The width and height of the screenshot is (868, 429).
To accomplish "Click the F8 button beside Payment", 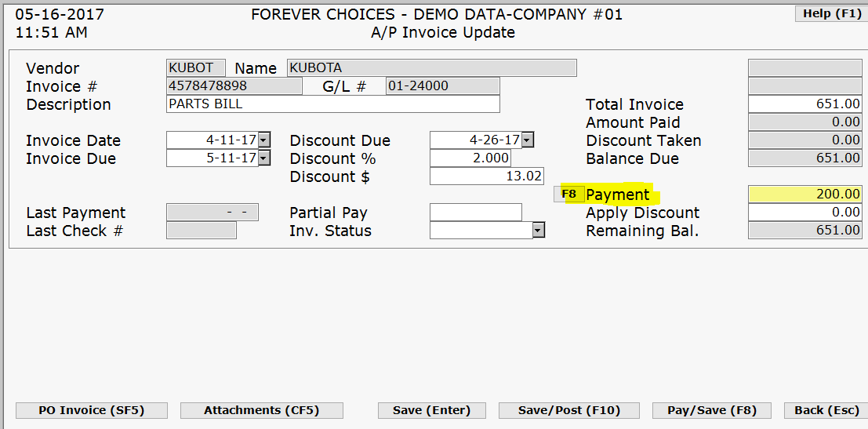I will click(x=568, y=194).
